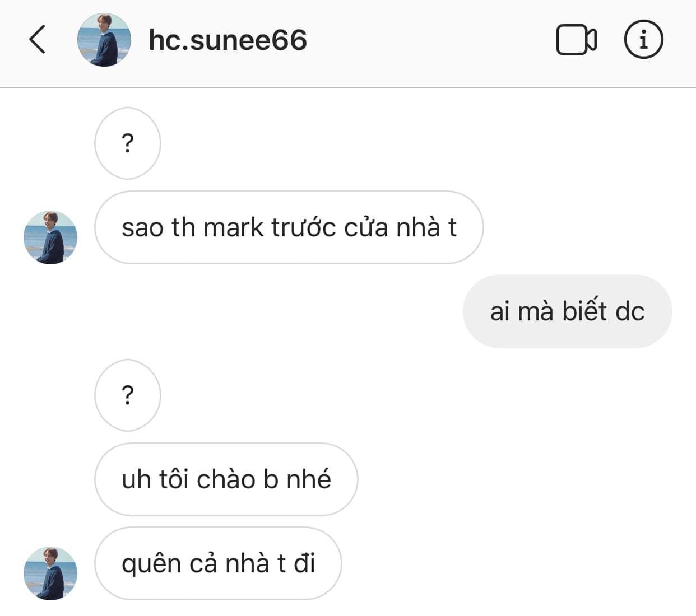Go back using the back arrow
The height and width of the screenshot is (616, 696).
tap(37, 40)
